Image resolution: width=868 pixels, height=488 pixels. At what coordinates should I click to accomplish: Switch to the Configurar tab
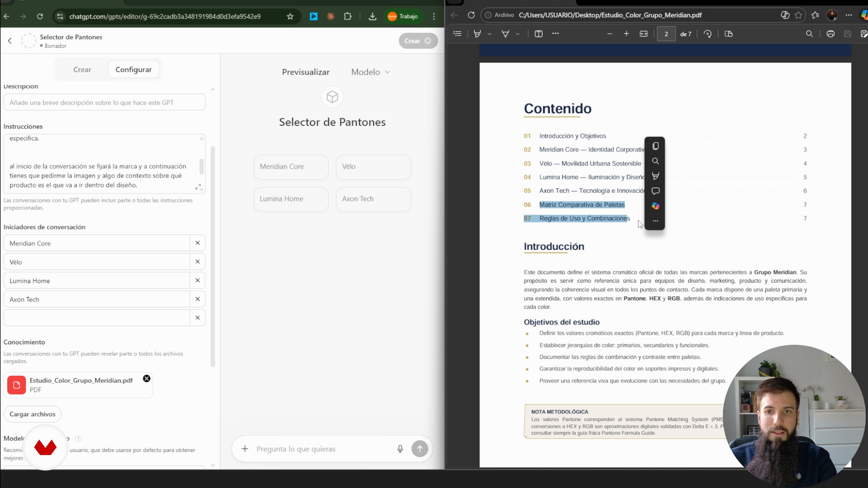coord(133,69)
